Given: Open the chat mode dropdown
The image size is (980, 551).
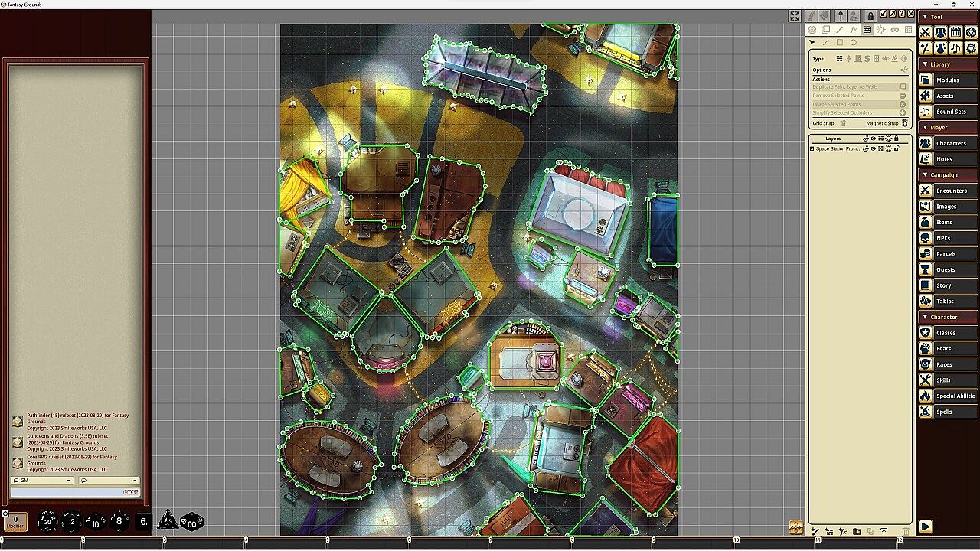Looking at the screenshot, I should 109,481.
